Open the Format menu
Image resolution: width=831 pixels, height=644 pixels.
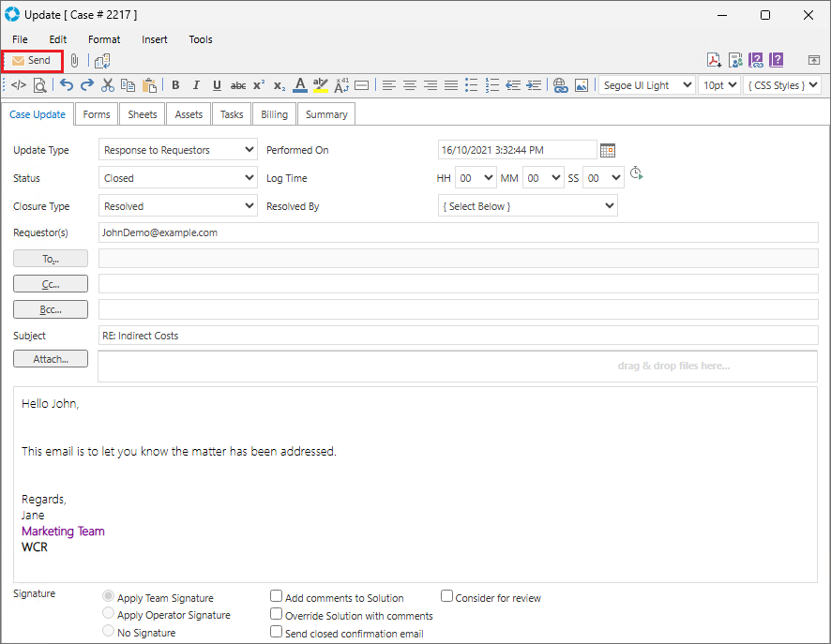(104, 39)
